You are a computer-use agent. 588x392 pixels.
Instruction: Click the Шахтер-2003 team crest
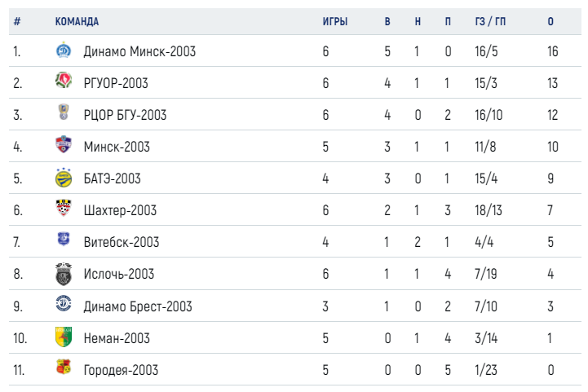tap(64, 208)
